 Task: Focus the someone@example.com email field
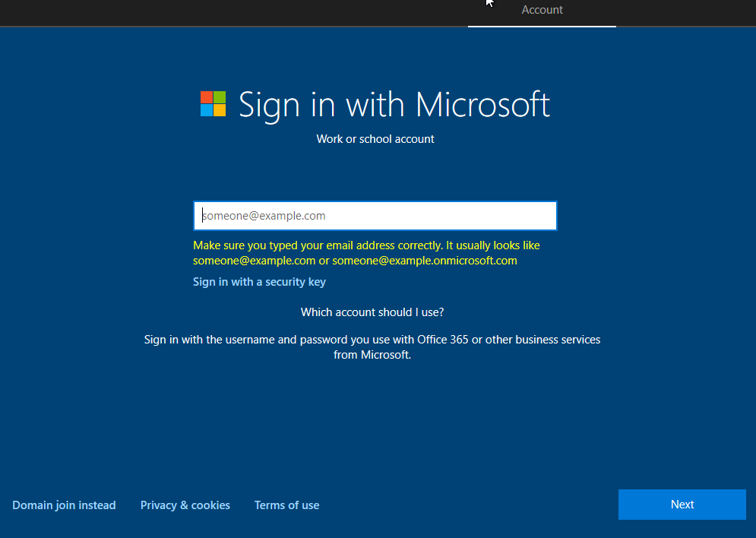pyautogui.click(x=375, y=216)
